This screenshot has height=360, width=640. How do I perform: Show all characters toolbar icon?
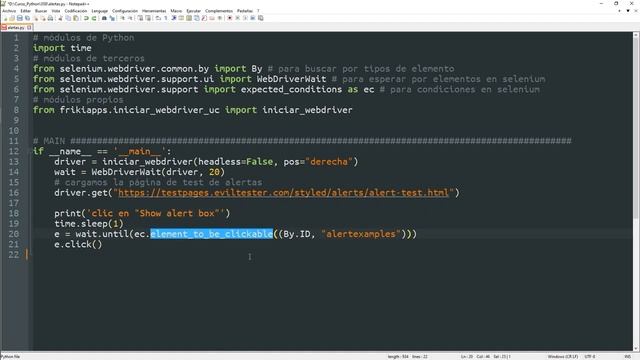click(x=165, y=18)
